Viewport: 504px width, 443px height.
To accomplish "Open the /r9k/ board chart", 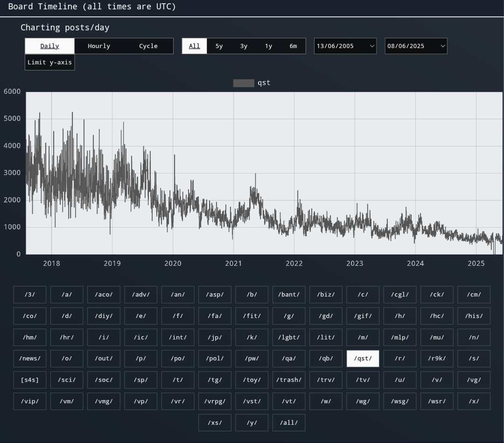I will 437,359.
